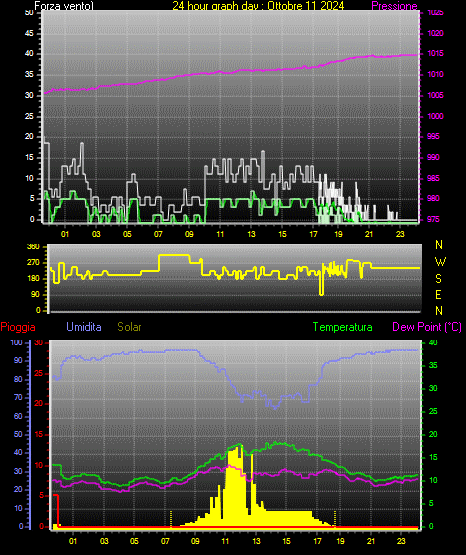Screen dimensions: 466x555
Task: Click the Pressione legend label
Action: (394, 6)
